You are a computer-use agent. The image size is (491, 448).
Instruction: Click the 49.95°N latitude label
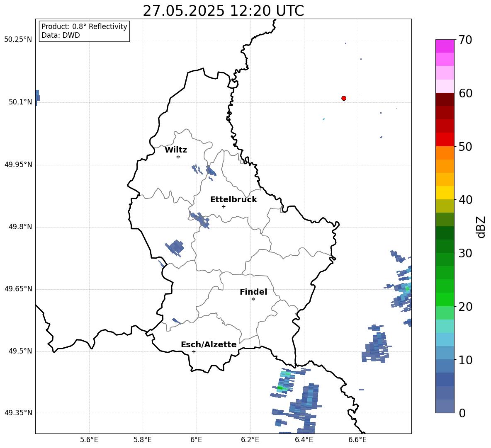(x=18, y=164)
